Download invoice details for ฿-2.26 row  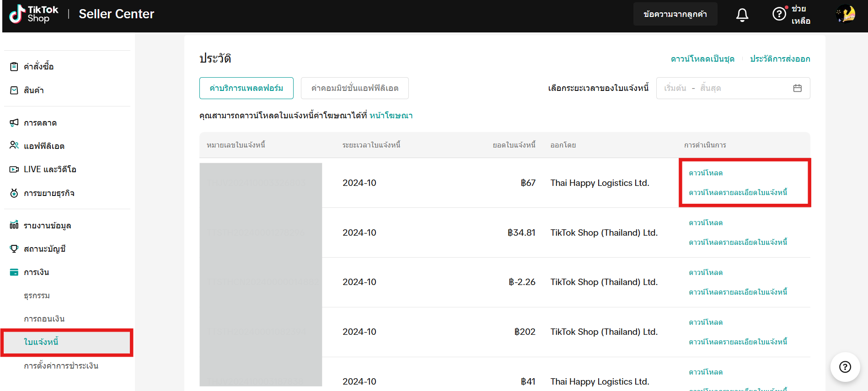coord(738,292)
